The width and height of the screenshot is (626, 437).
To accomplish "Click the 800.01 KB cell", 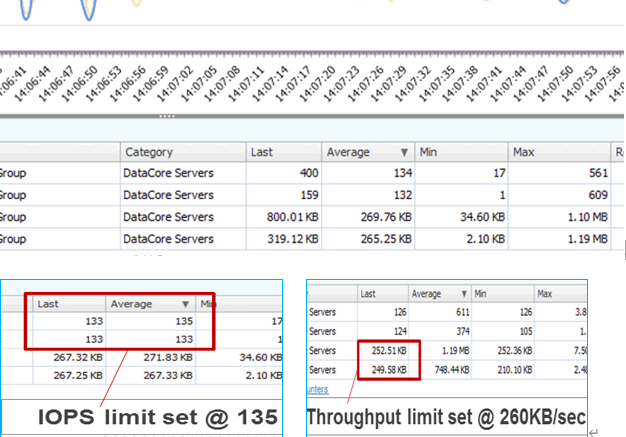I will [286, 218].
